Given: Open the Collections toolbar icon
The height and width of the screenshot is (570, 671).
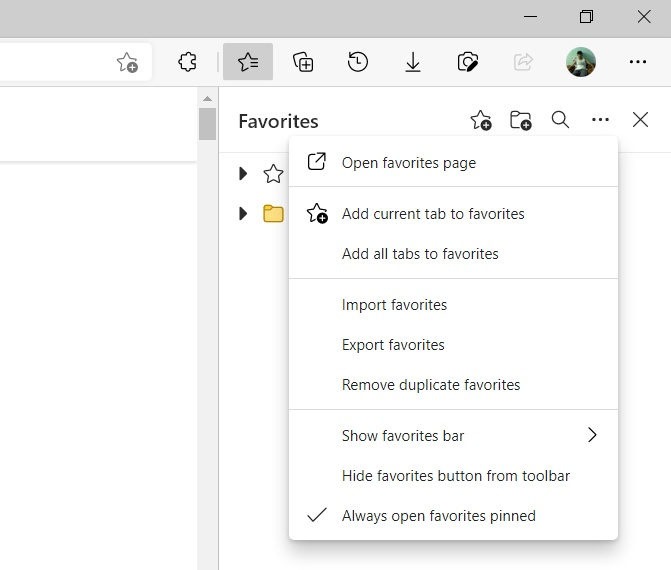Looking at the screenshot, I should coord(303,62).
